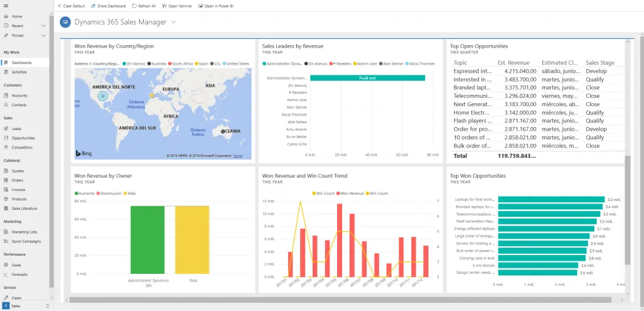
Task: Click the Won Revenue legend item
Action: pos(350,194)
